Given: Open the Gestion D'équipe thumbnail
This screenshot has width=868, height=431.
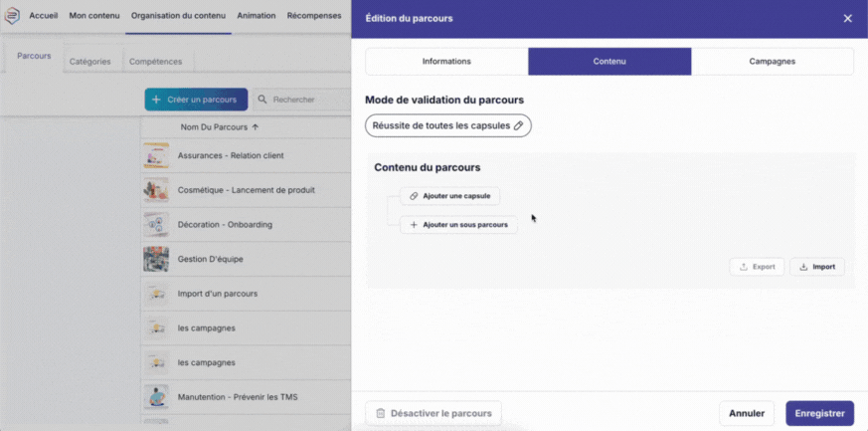Looking at the screenshot, I should (156, 259).
